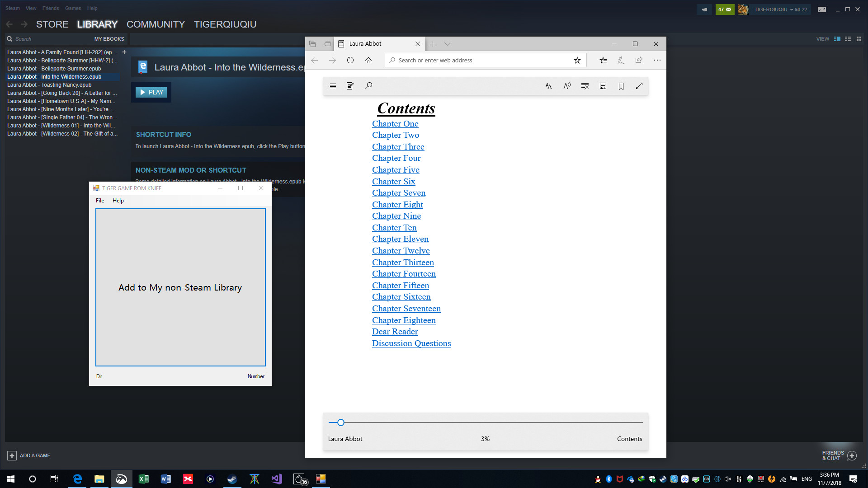The image size is (868, 488).
Task: Enter full-screen reading mode with the expand icon
Action: 639,86
